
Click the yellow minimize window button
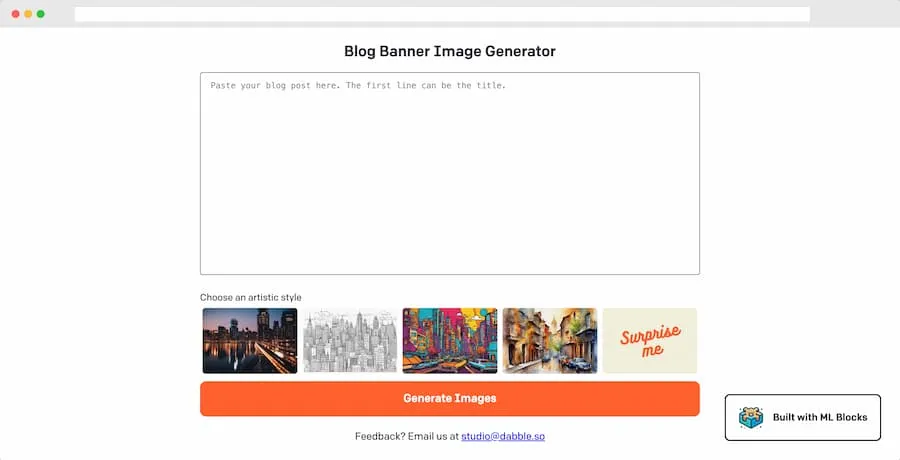[28, 14]
